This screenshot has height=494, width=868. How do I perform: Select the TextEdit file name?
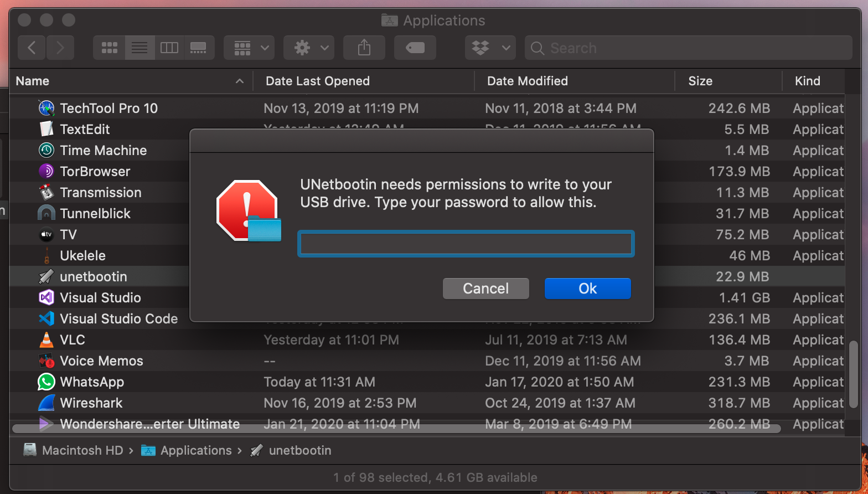[x=85, y=129]
